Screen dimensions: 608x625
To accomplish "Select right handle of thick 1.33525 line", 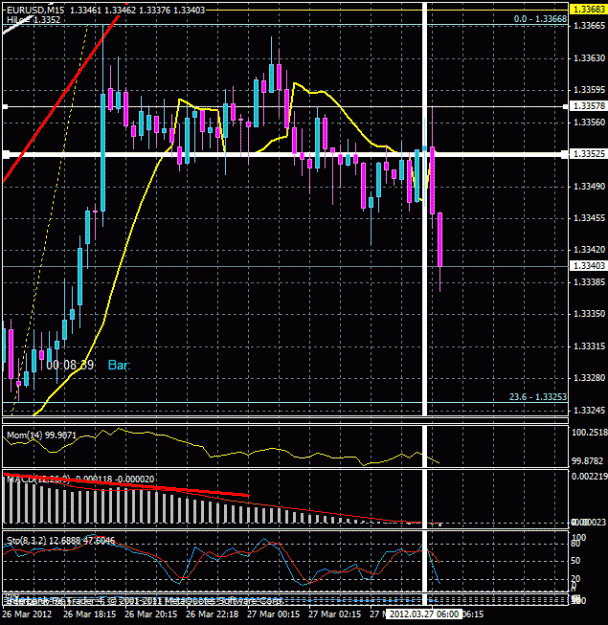I will [565, 154].
